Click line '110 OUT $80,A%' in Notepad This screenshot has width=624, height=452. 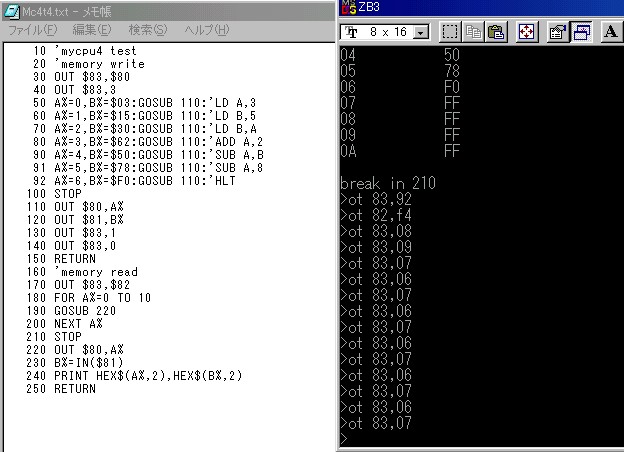[75, 207]
